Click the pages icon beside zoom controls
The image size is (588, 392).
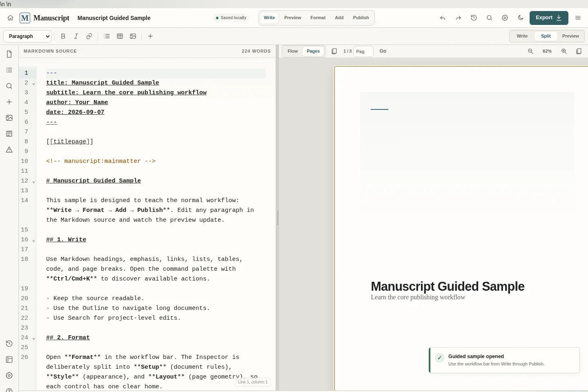(579, 51)
